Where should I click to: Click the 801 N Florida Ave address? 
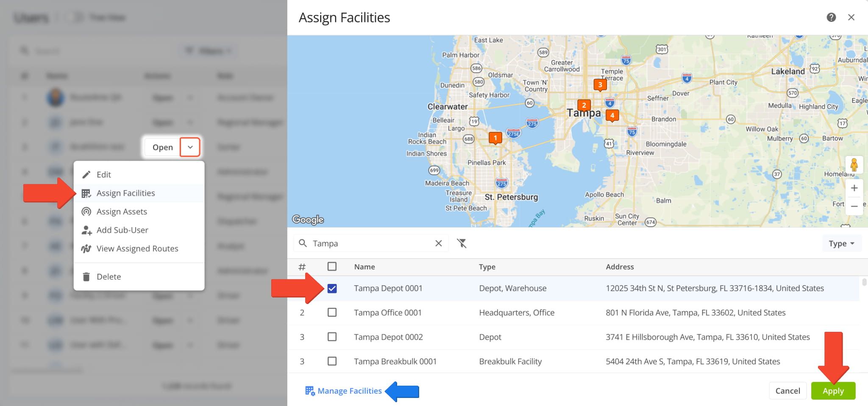click(x=696, y=313)
